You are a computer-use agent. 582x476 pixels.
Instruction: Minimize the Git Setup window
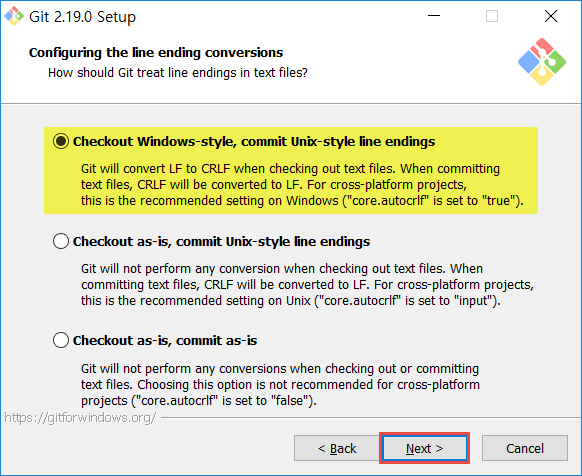[434, 16]
